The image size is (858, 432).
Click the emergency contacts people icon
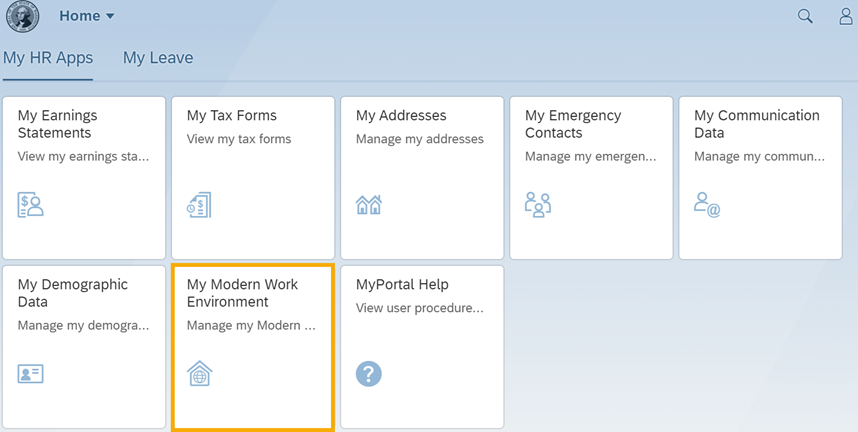tap(538, 204)
